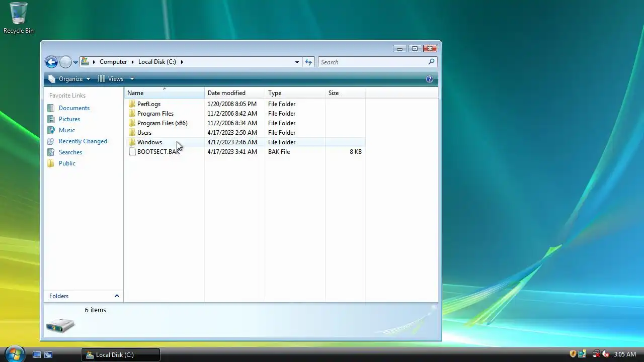644x362 pixels.
Task: Click the muted volume tray icon
Action: [605, 354]
